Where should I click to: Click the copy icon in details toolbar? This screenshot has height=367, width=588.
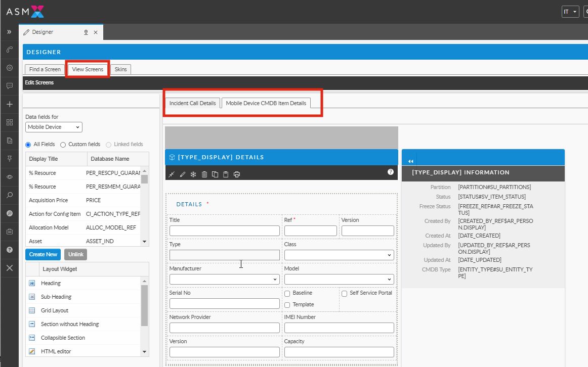(215, 174)
